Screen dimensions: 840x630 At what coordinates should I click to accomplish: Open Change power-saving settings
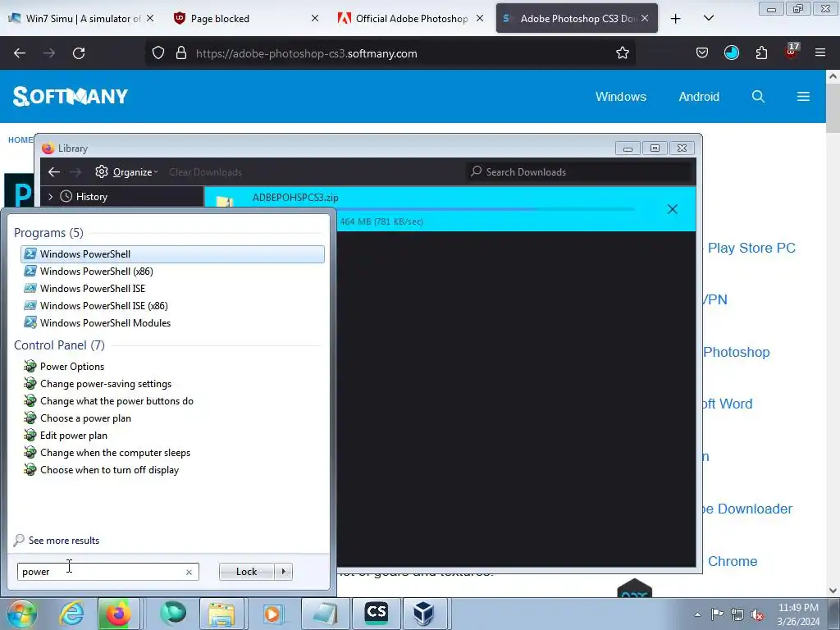pyautogui.click(x=172, y=384)
